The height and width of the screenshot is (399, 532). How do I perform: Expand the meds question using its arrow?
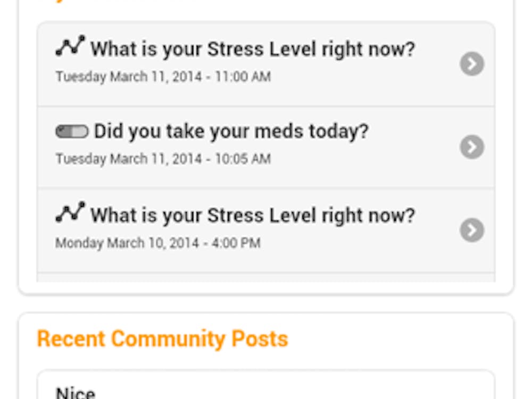[x=472, y=147]
